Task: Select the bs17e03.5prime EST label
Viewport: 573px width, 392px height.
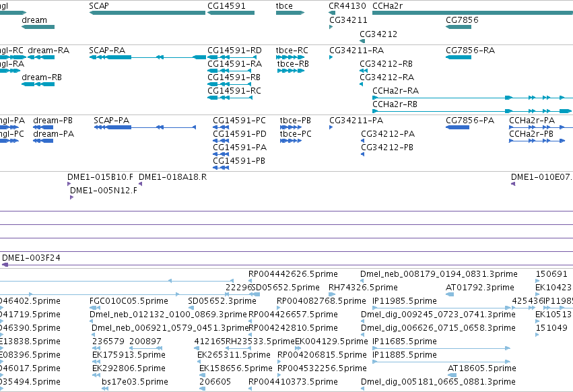Action: pyautogui.click(x=135, y=382)
